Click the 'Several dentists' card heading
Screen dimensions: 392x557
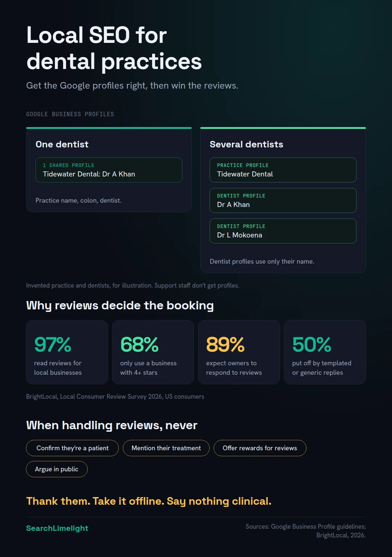point(246,145)
